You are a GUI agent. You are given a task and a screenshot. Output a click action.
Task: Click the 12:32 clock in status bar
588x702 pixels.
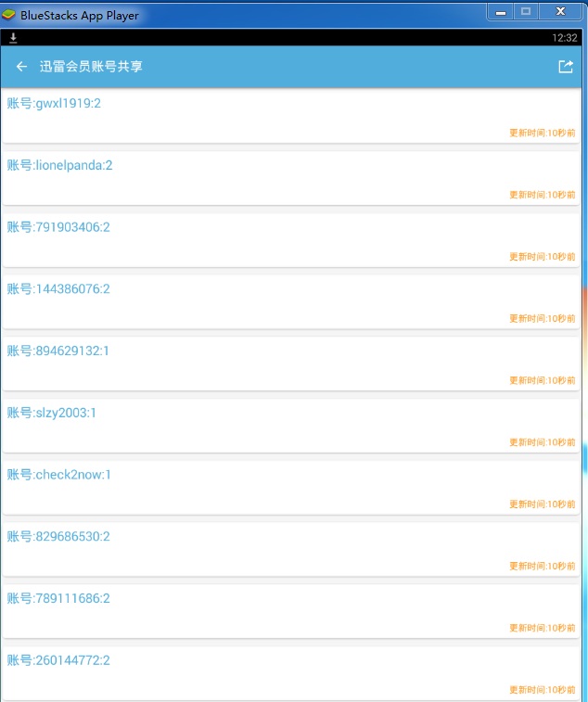click(x=564, y=38)
